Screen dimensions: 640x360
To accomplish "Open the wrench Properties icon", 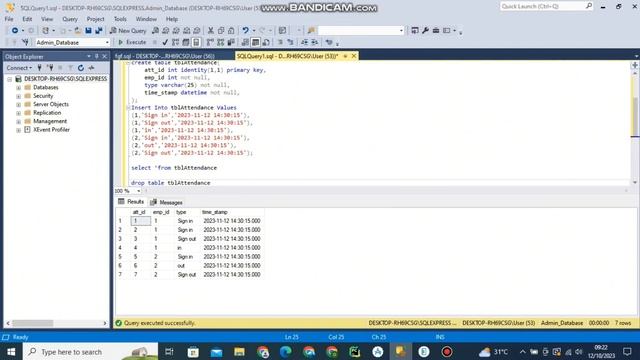I will tap(425, 31).
